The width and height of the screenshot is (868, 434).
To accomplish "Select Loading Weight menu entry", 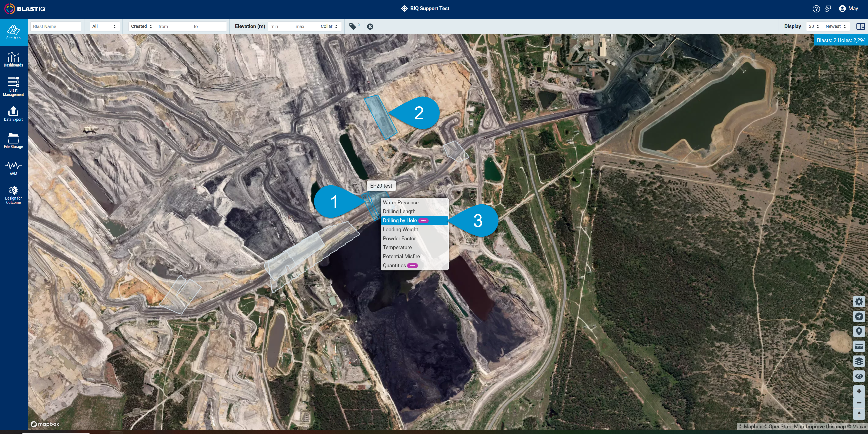I will [414, 229].
